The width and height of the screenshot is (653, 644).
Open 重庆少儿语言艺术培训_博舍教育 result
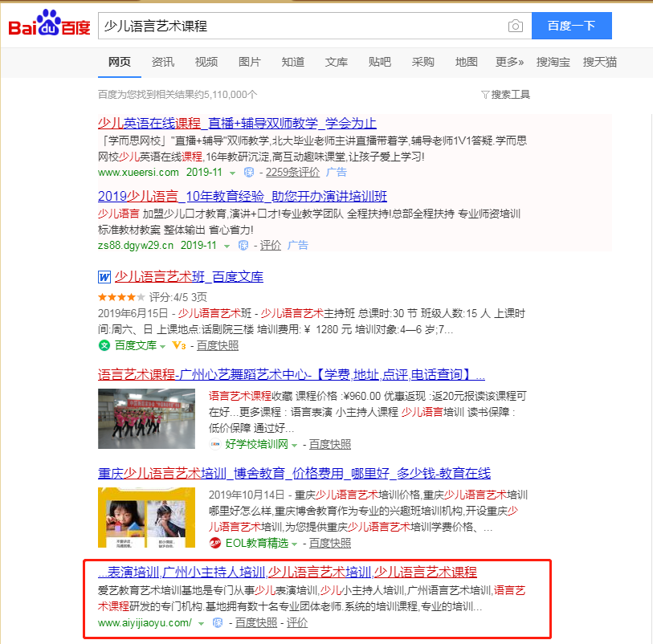pos(294,473)
